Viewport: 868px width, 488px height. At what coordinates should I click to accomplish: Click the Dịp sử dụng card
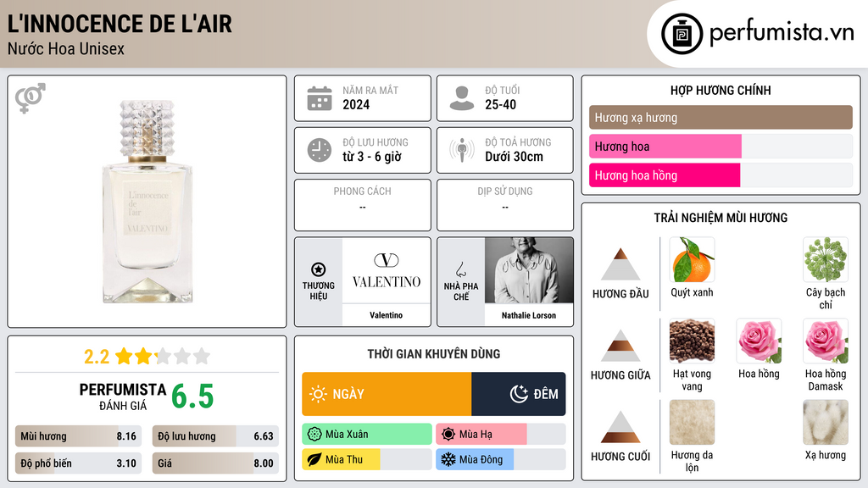[505, 205]
